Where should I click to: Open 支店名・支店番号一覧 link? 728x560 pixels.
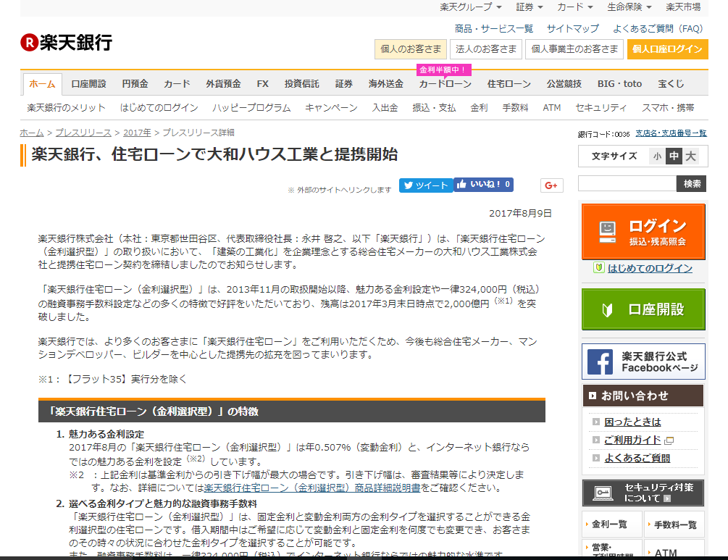coord(671,133)
